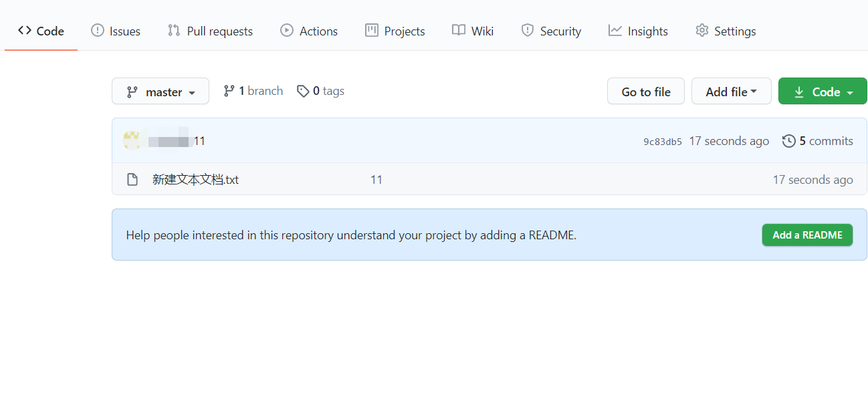
Task: Click the commit history clock icon
Action: click(789, 141)
